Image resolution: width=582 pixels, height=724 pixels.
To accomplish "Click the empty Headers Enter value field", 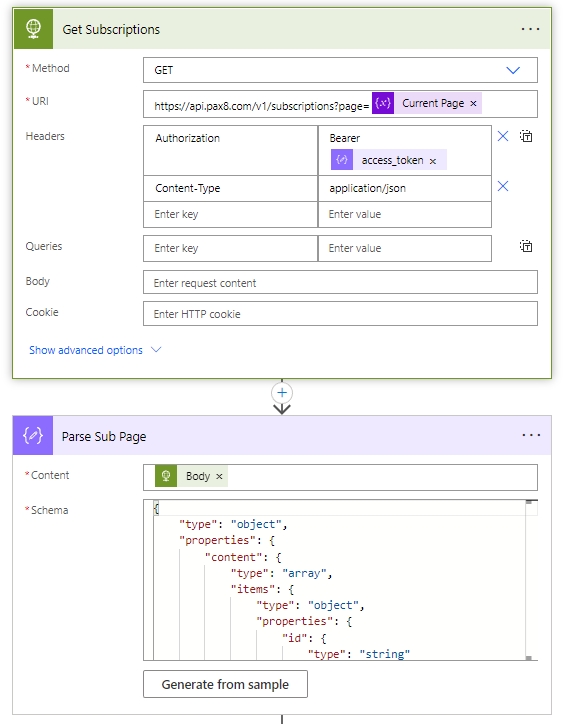I will (x=405, y=214).
